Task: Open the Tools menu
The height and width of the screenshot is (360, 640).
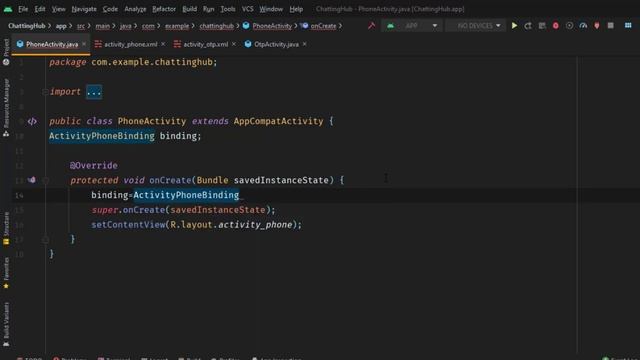Action: click(227, 9)
